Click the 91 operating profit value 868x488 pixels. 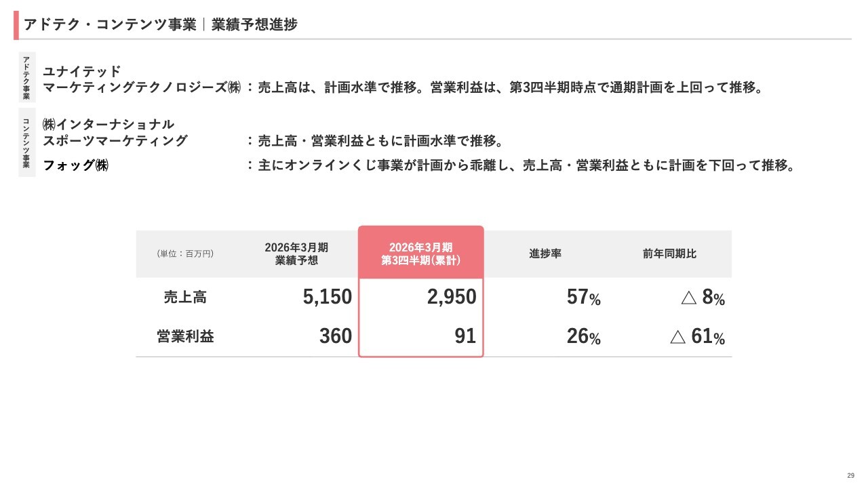(x=465, y=336)
